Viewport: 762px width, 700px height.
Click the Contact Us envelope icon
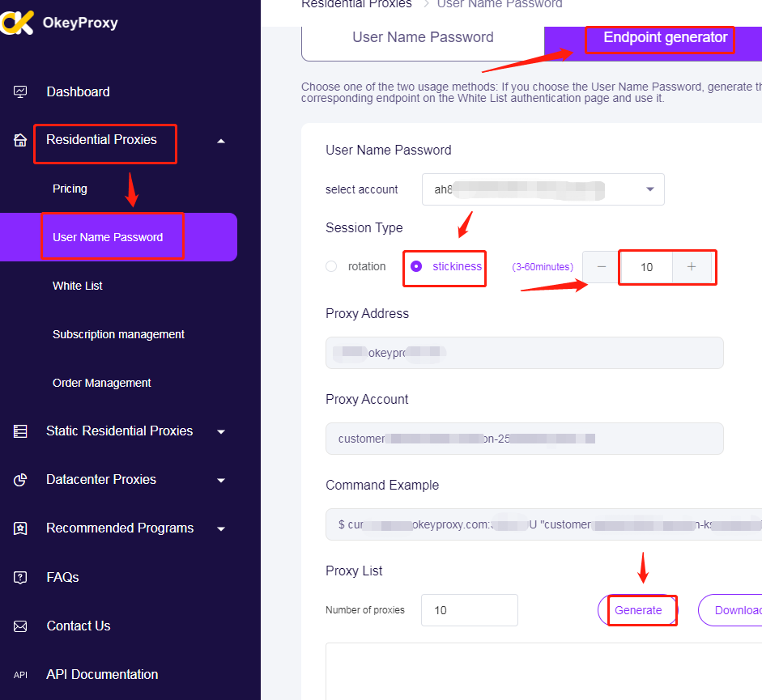coord(21,626)
